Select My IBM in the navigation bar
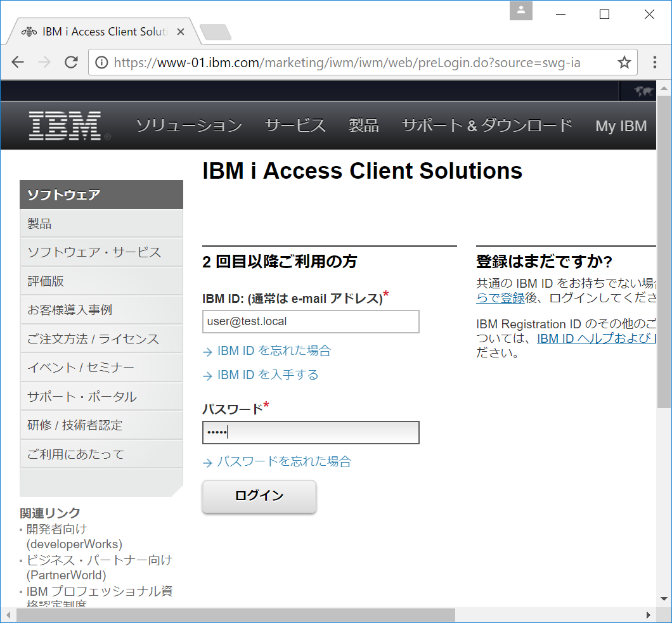Screen dimensions: 672x623 (620, 126)
